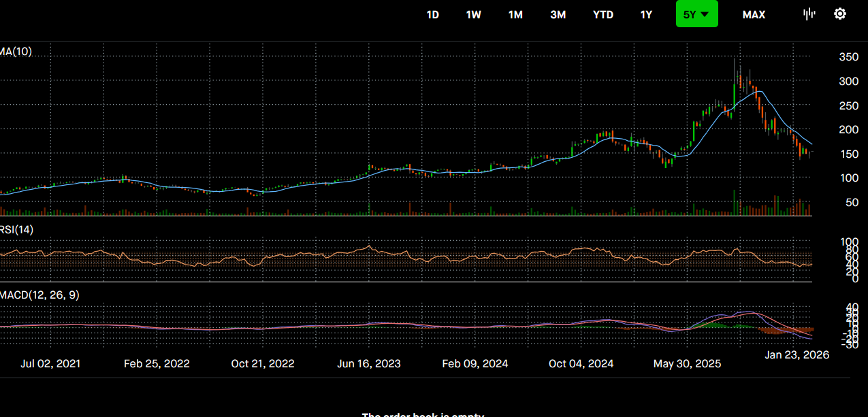Image resolution: width=868 pixels, height=417 pixels.
Task: Click the Oct 21, 2022 date label
Action: pos(263,364)
